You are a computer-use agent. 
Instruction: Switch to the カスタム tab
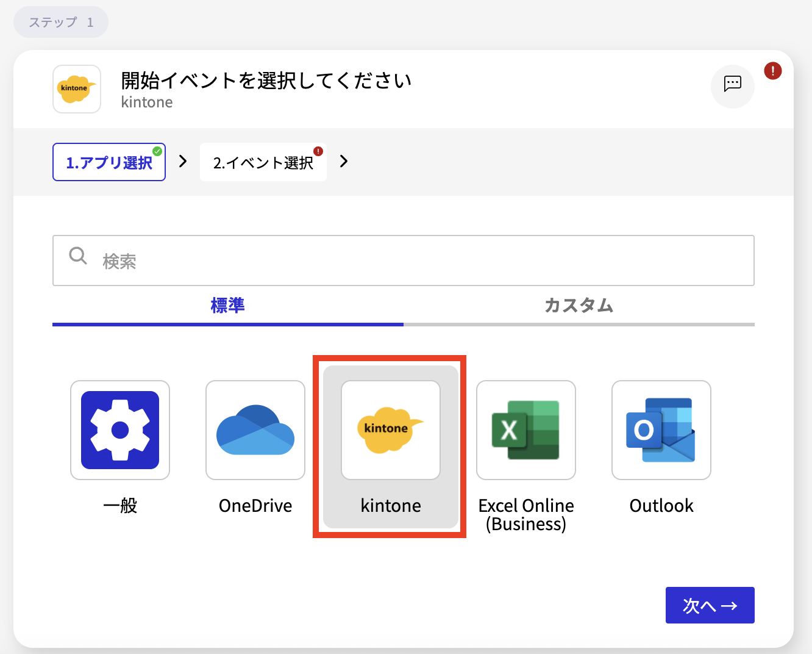(578, 306)
